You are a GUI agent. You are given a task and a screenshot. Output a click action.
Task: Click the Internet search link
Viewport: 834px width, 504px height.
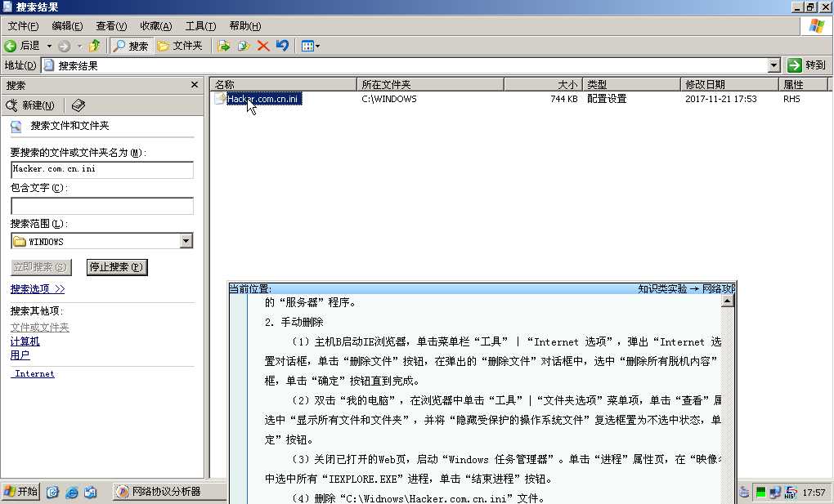[x=34, y=374]
